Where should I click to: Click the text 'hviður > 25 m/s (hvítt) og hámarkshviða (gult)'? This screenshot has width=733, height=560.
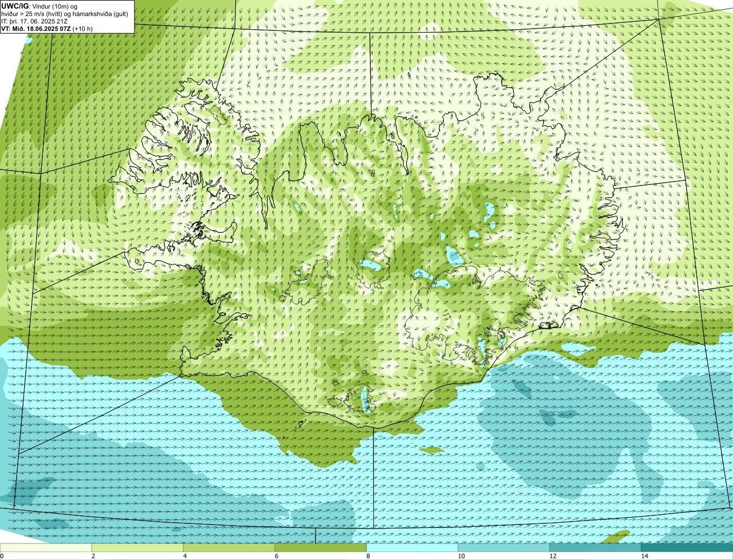pos(65,14)
